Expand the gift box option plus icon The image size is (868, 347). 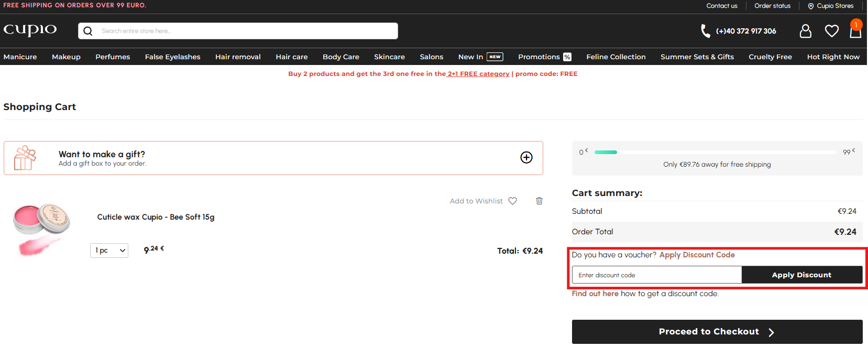point(526,157)
